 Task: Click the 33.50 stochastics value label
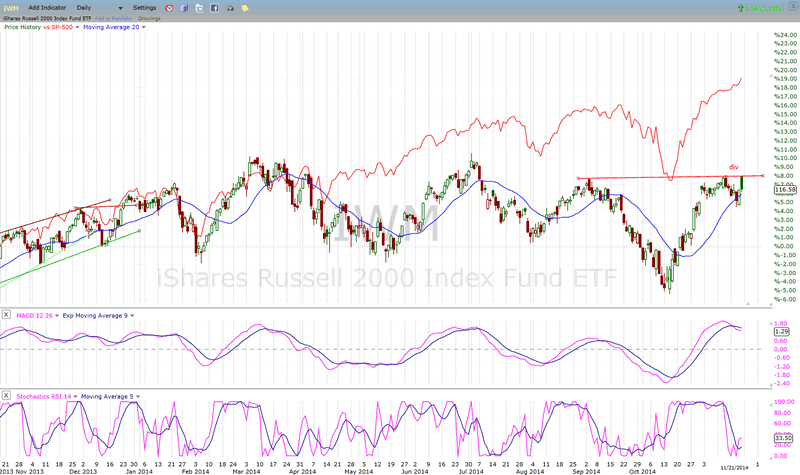point(783,438)
